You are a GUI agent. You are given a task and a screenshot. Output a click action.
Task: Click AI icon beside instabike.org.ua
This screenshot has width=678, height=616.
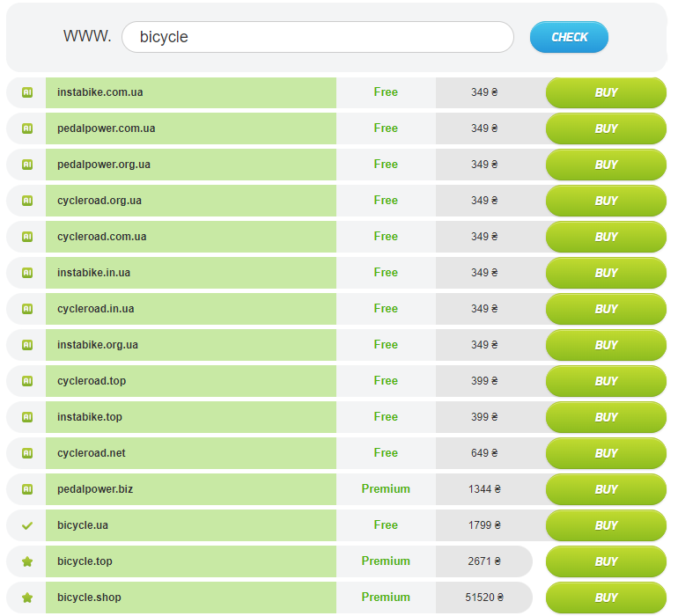tap(27, 345)
